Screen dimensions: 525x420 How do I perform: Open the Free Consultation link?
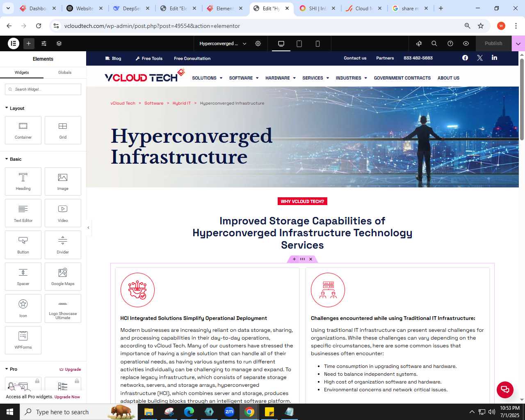point(192,58)
